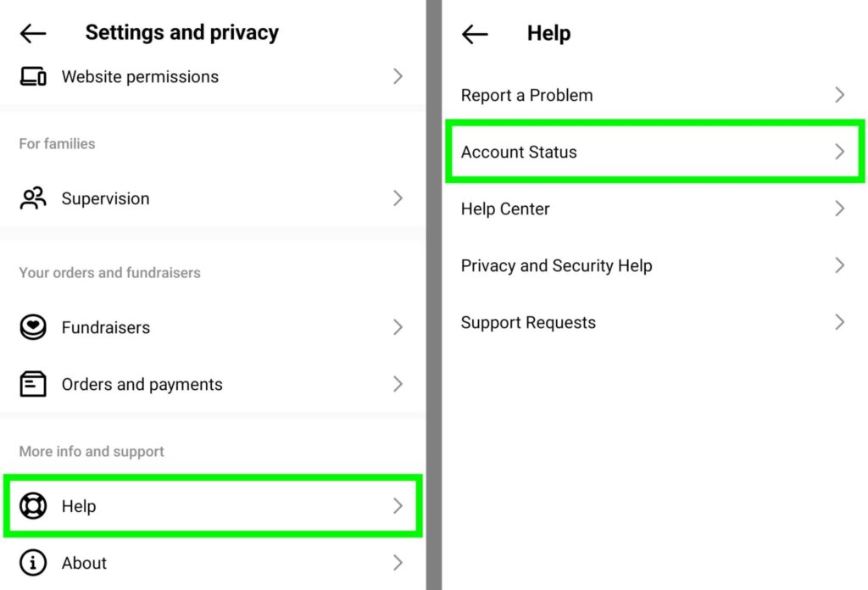This screenshot has width=868, height=590.
Task: Tap the Fundraisers heart coin icon
Action: click(33, 327)
